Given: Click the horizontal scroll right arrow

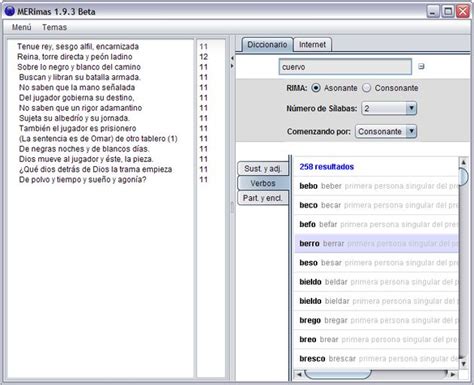Looking at the screenshot, I should [453, 374].
